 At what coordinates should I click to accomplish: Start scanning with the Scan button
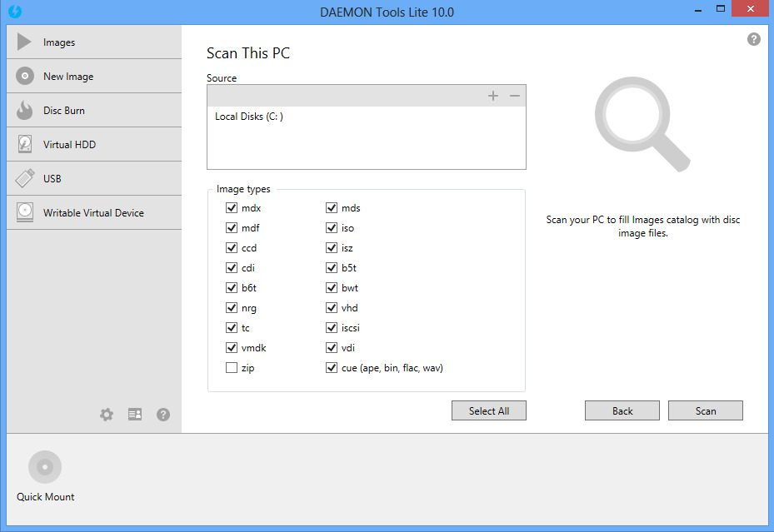[x=705, y=411]
